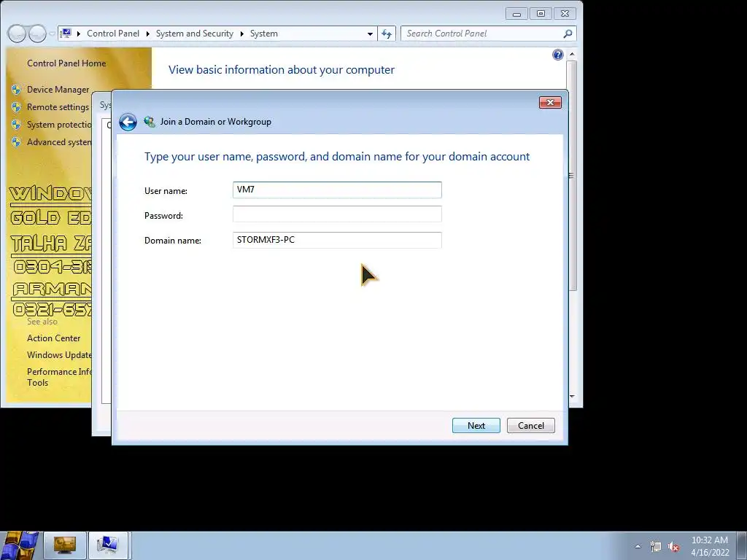The height and width of the screenshot is (560, 747).
Task: Select System breadcrumb segment
Action: point(263,34)
